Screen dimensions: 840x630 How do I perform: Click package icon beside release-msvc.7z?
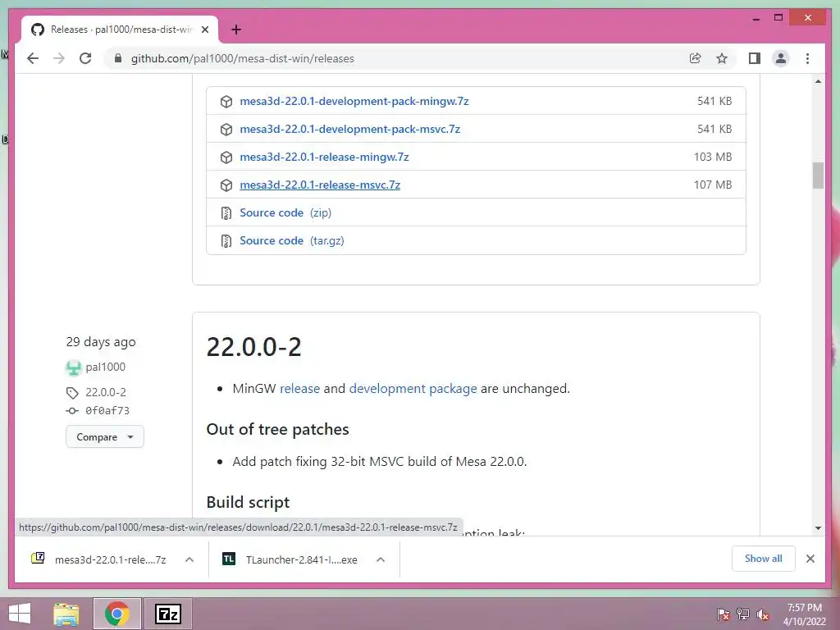[226, 185]
